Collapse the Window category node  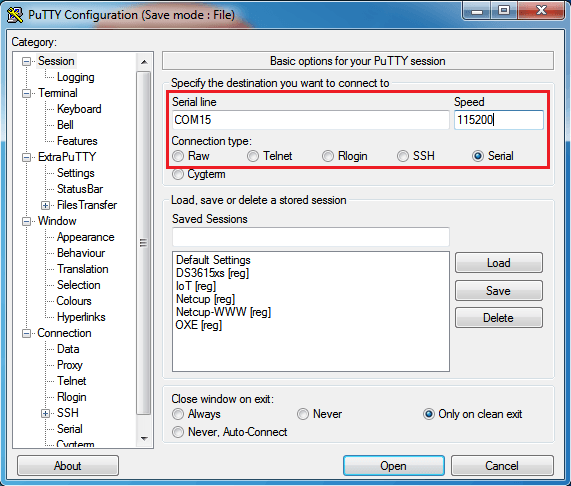tap(26, 221)
